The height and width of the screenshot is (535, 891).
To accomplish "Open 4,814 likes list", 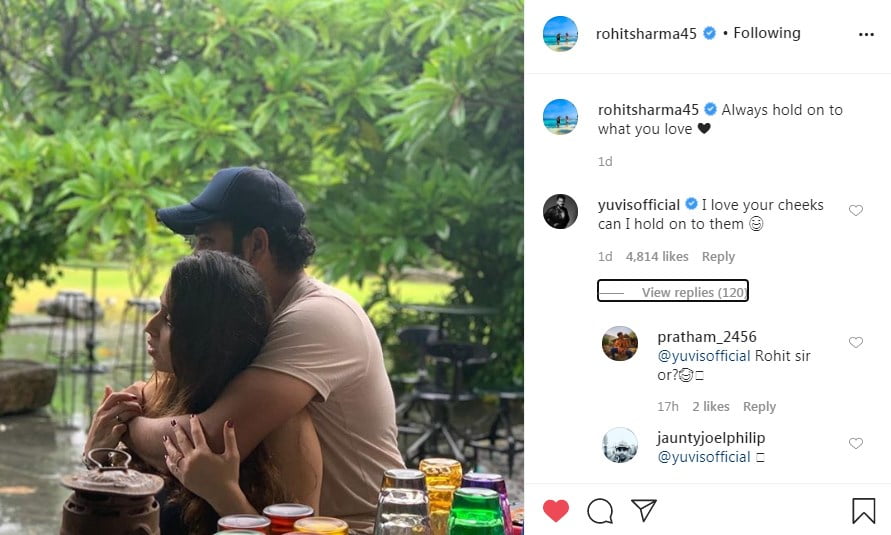I will 657,257.
